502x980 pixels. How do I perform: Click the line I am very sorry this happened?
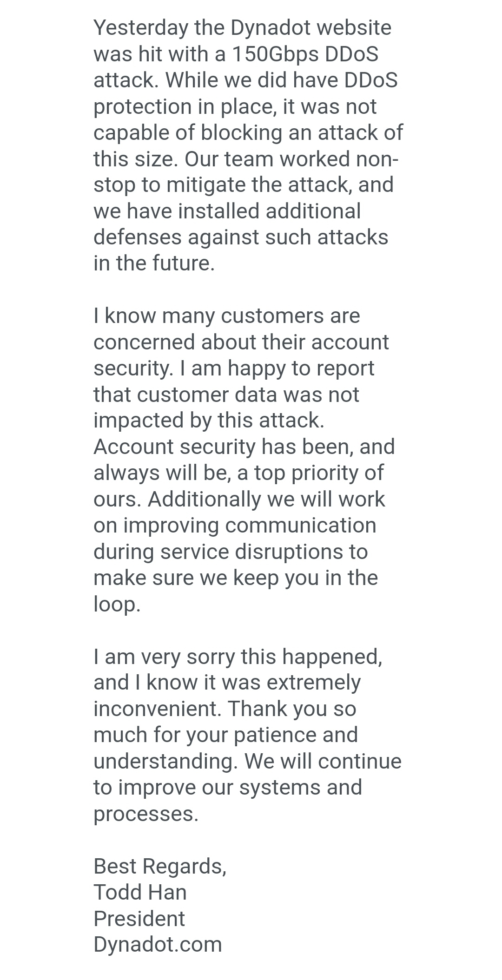click(238, 657)
